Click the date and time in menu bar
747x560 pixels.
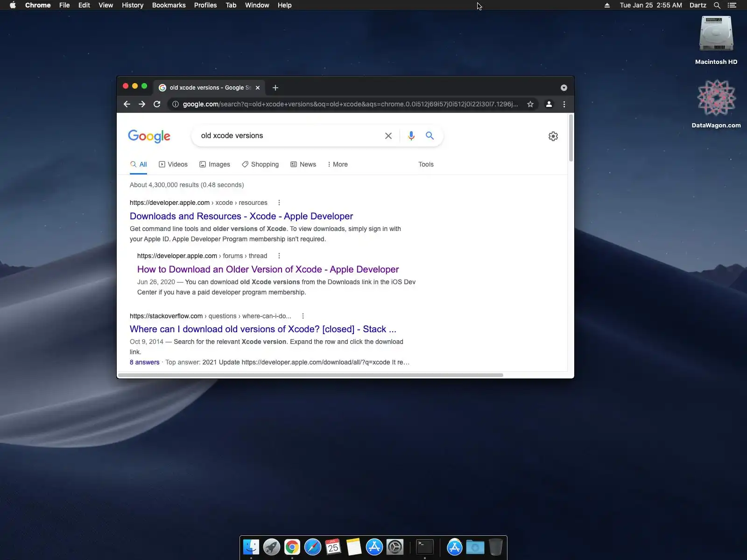tap(651, 5)
